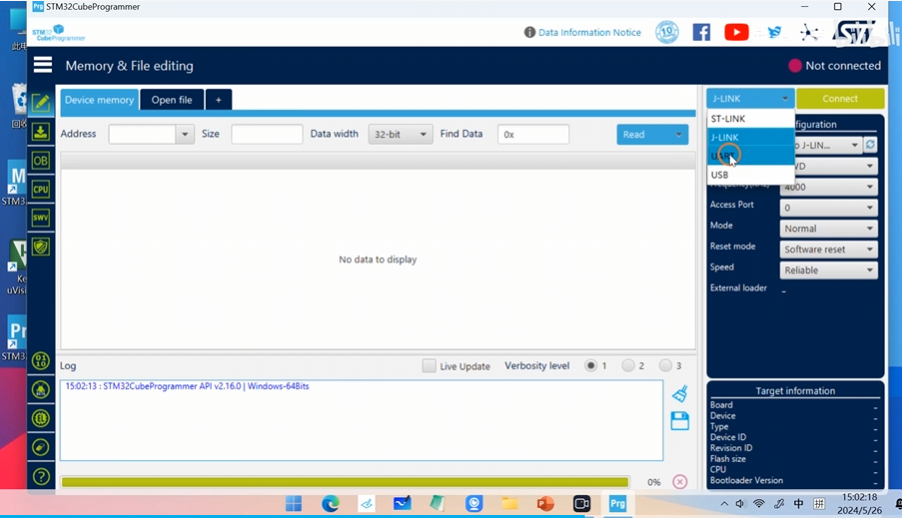The width and height of the screenshot is (902, 519).
Task: Open the Access Port dropdown
Action: [828, 208]
